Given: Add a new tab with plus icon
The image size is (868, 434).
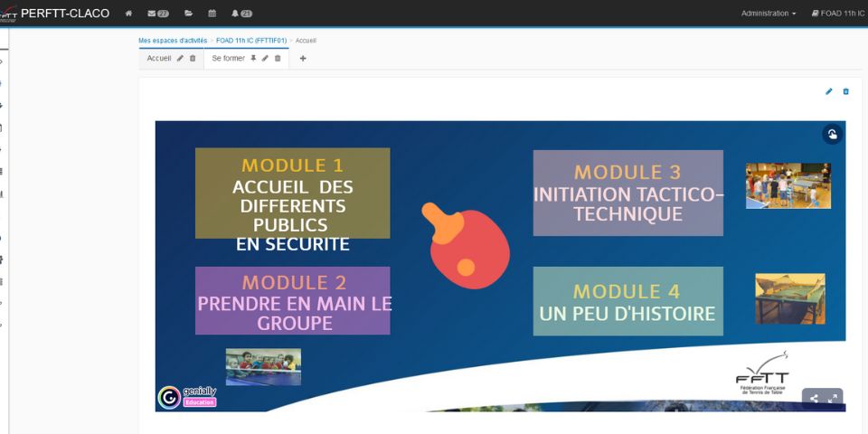Looking at the screenshot, I should pos(303,58).
